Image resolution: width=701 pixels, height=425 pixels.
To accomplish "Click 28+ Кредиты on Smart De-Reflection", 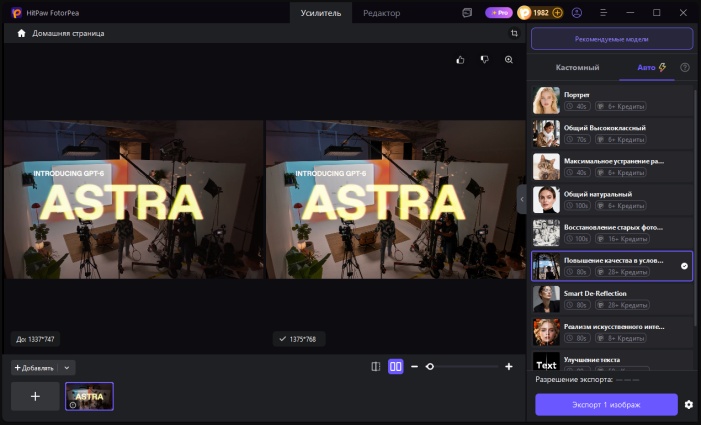I will [x=622, y=305].
